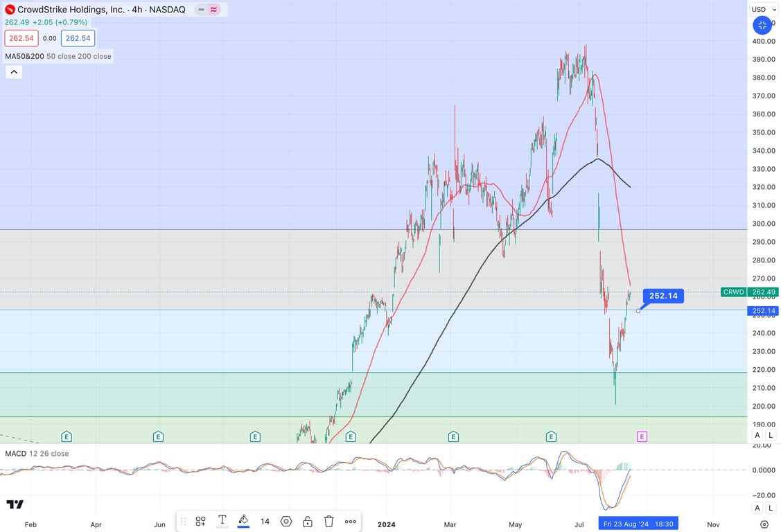Select the MACD 12 26 close legend

[x=37, y=453]
